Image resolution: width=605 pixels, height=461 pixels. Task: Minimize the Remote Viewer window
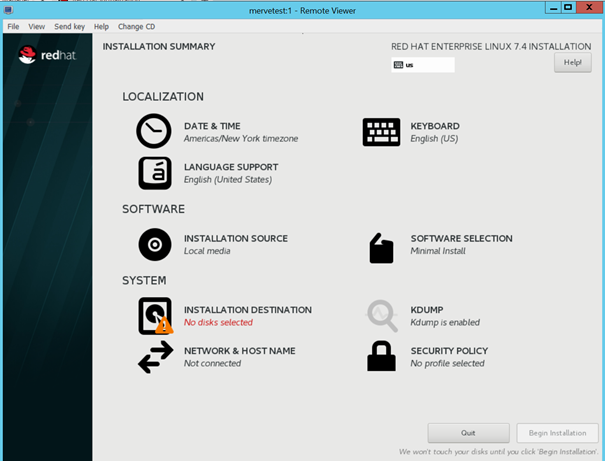point(554,8)
